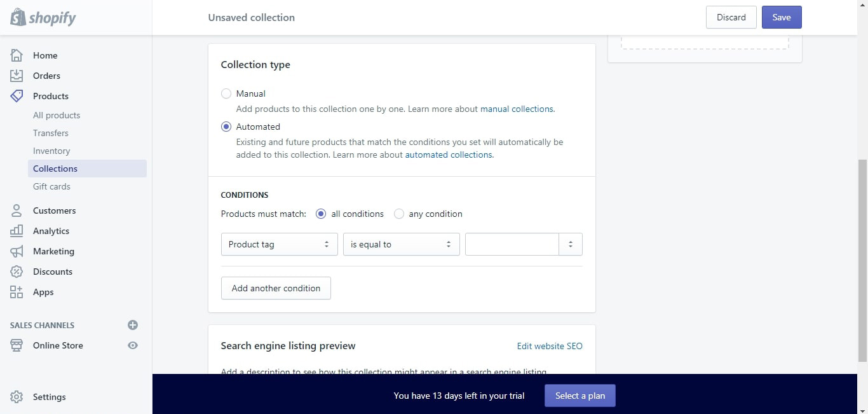Choose the 'all conditions' radio option
Viewport: 868px width, 414px height.
tap(321, 214)
